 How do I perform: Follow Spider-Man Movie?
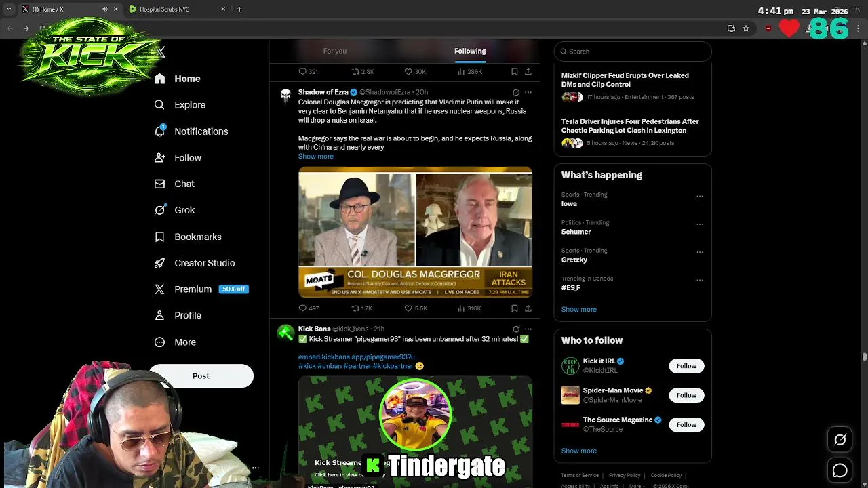pyautogui.click(x=686, y=395)
